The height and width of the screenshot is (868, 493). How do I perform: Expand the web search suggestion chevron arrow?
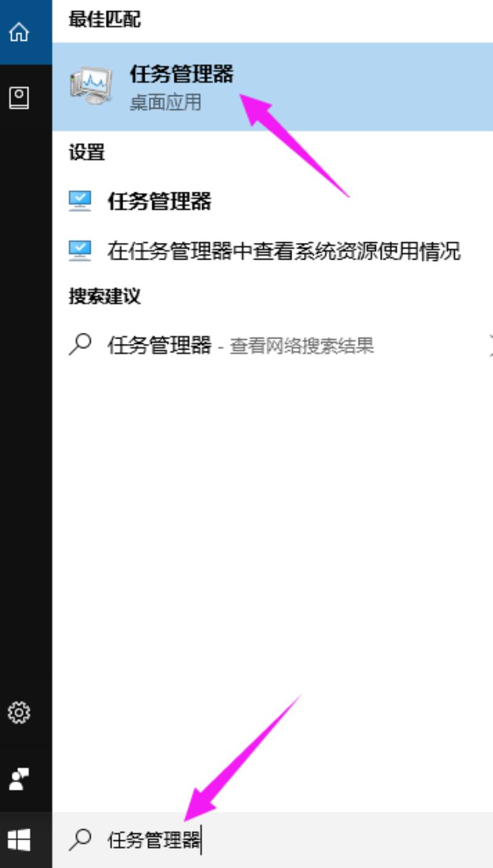click(x=490, y=345)
